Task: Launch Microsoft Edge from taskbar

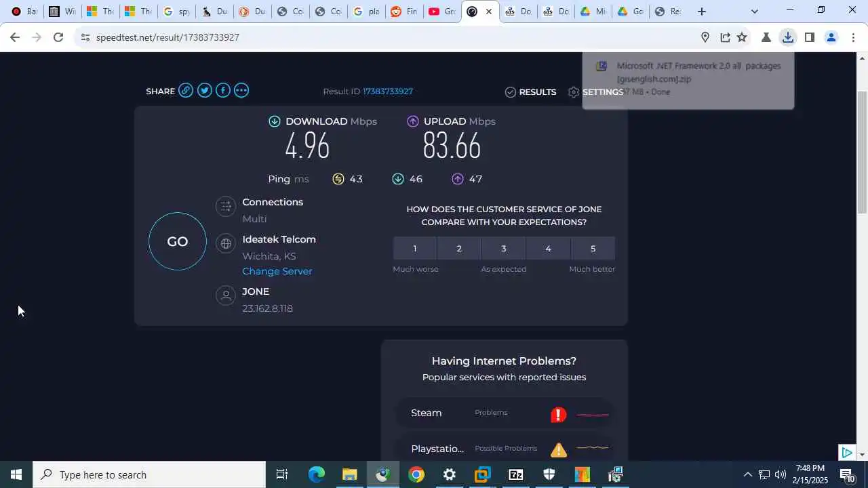Action: click(317, 474)
